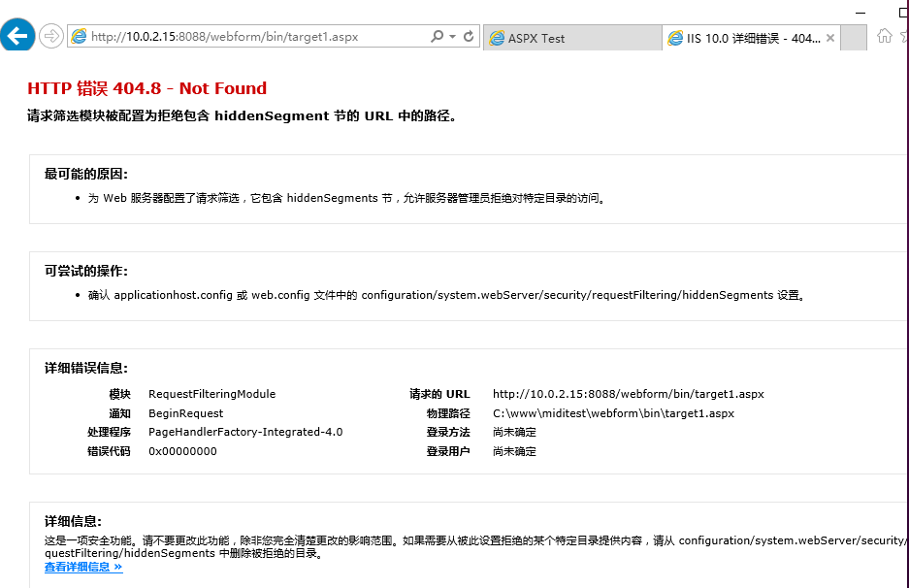Click the URL text in the address bar
Screen dimensions: 909x588
coord(225,37)
